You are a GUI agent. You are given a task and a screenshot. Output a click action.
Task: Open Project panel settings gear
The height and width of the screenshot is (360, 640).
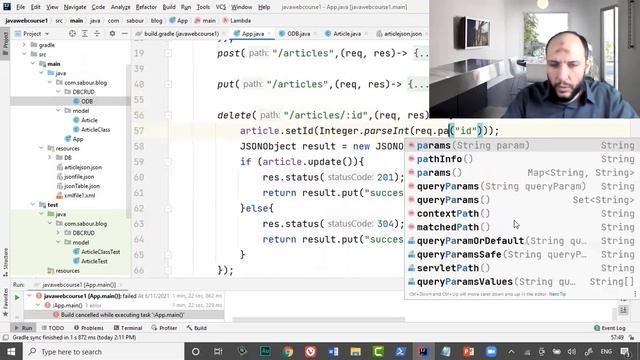(112, 33)
